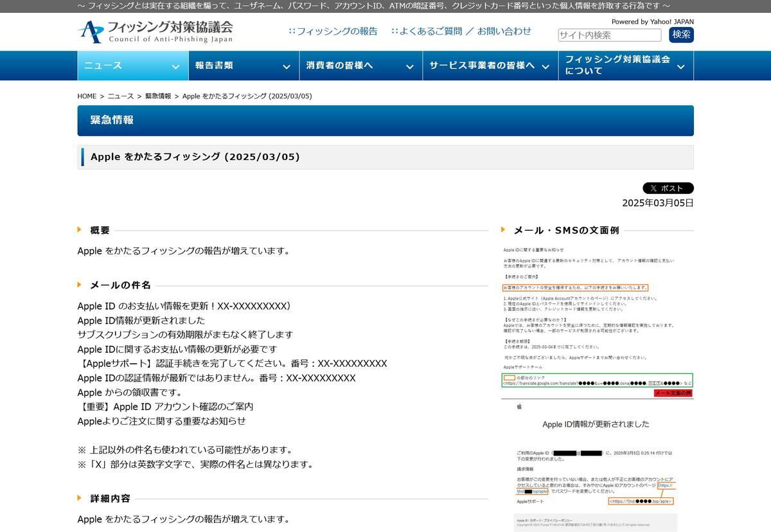
Task: Click the date text 2025年03月05日
Action: point(658,203)
